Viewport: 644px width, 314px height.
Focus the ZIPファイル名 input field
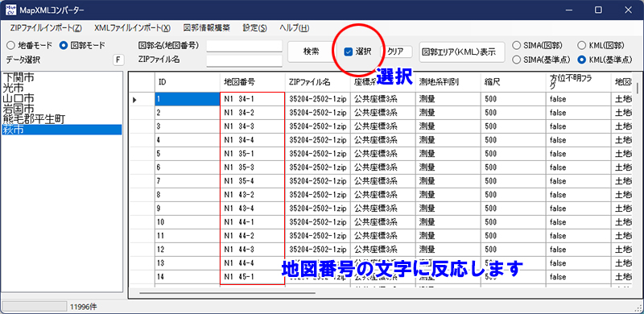click(x=245, y=60)
